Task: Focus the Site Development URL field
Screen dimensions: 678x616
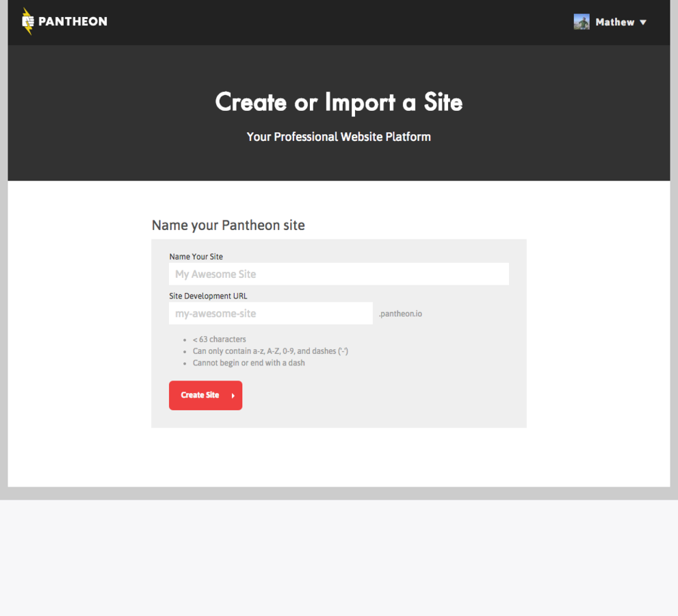Action: pos(271,313)
